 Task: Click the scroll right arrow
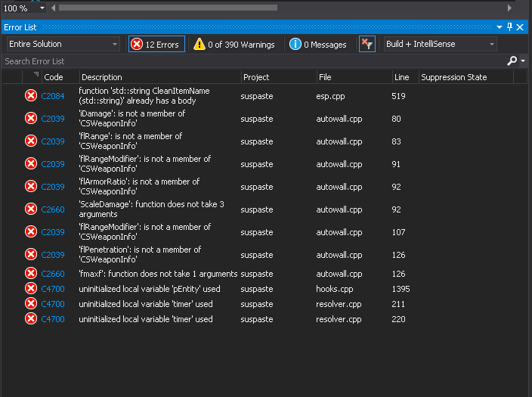tap(509, 8)
